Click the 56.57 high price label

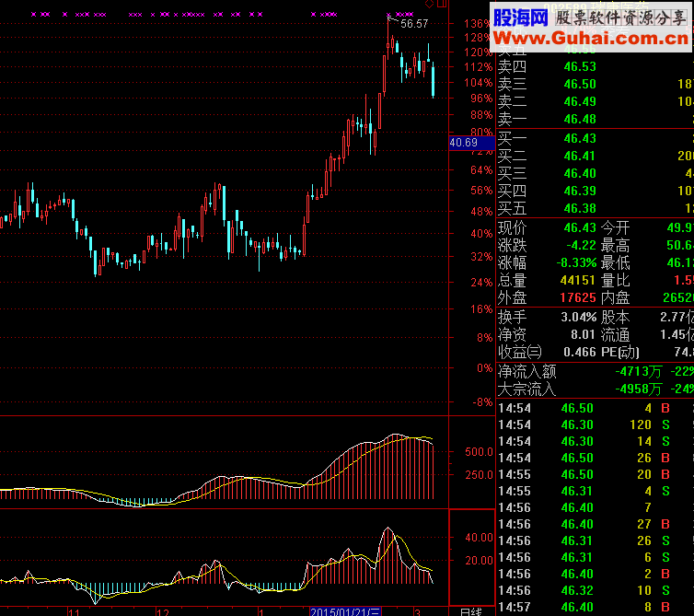point(414,24)
